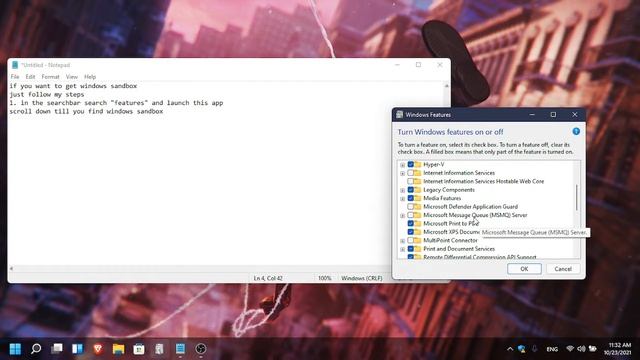The height and width of the screenshot is (360, 640).
Task: Select Print and Document Services label
Action: tap(459, 249)
